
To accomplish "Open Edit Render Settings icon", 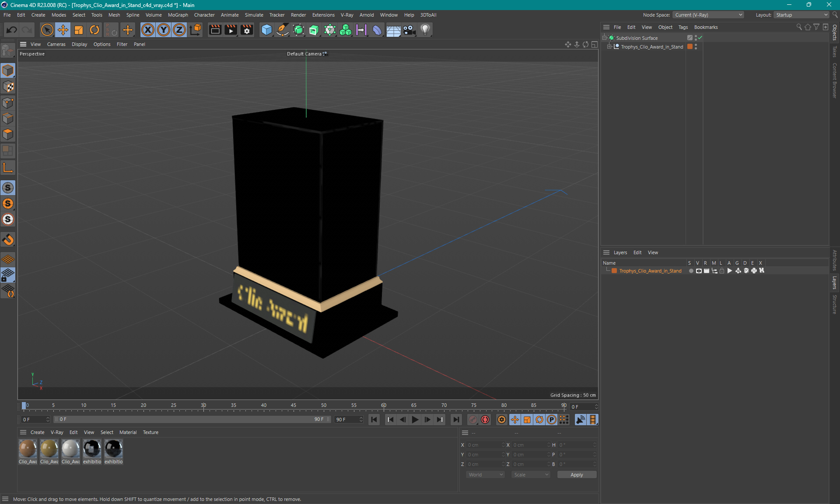I will 247,30.
